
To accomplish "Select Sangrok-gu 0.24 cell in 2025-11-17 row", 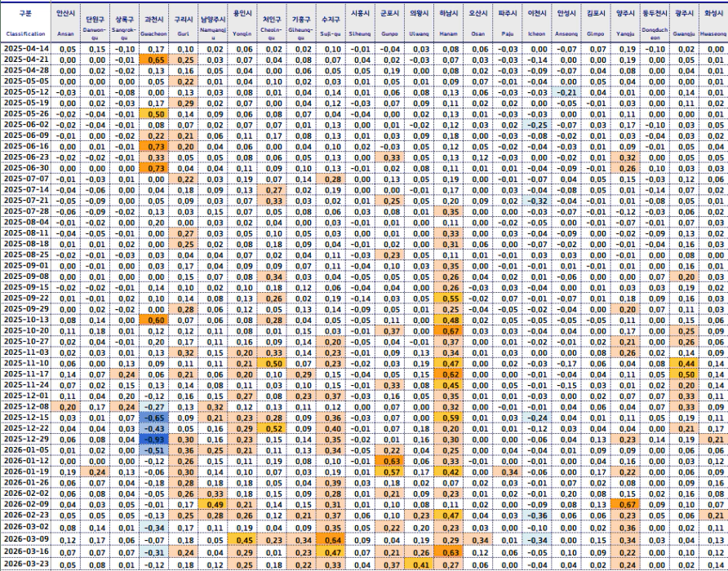I will (124, 374).
